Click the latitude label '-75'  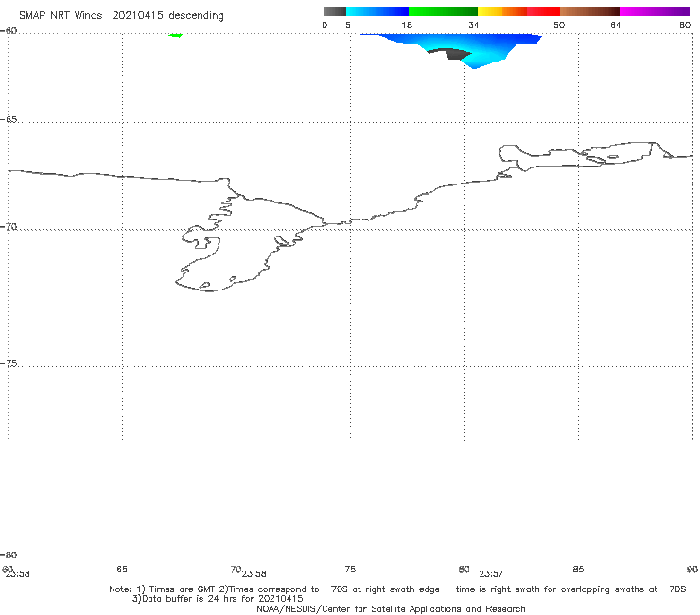pyautogui.click(x=9, y=364)
